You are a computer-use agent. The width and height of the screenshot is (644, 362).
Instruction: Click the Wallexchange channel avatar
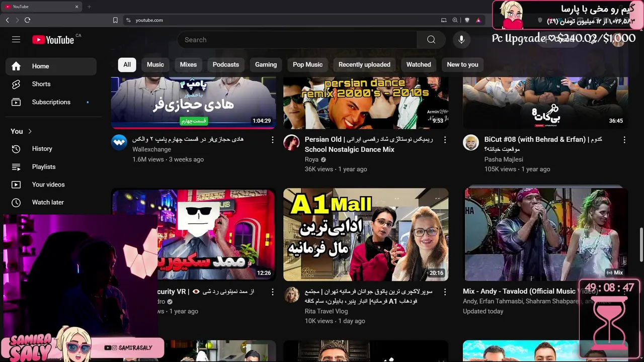tap(119, 143)
